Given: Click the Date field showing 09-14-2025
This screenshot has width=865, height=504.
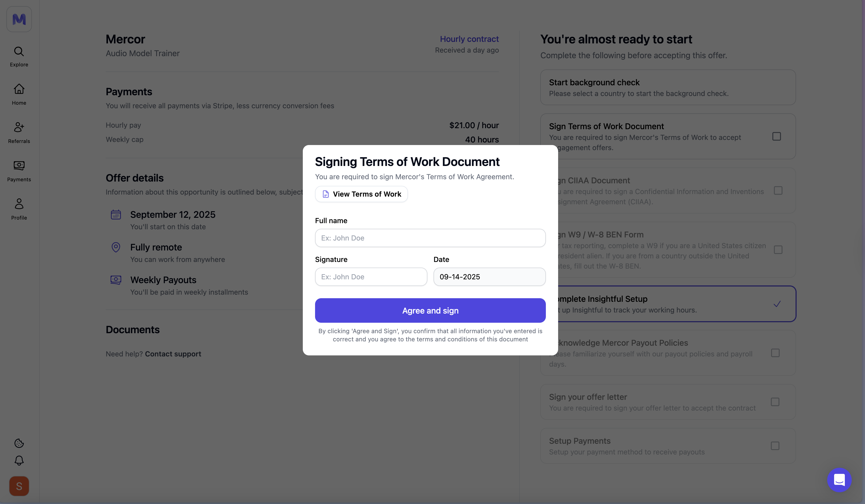Looking at the screenshot, I should 489,277.
